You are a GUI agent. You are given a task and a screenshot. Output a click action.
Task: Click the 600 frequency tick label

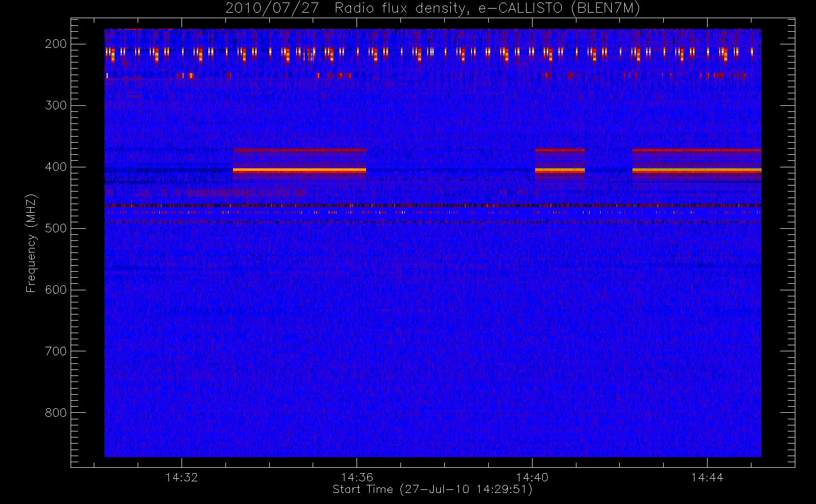click(56, 290)
